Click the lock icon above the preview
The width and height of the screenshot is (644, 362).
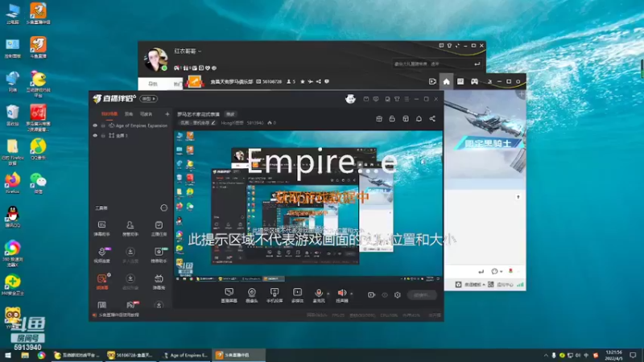pos(392,118)
